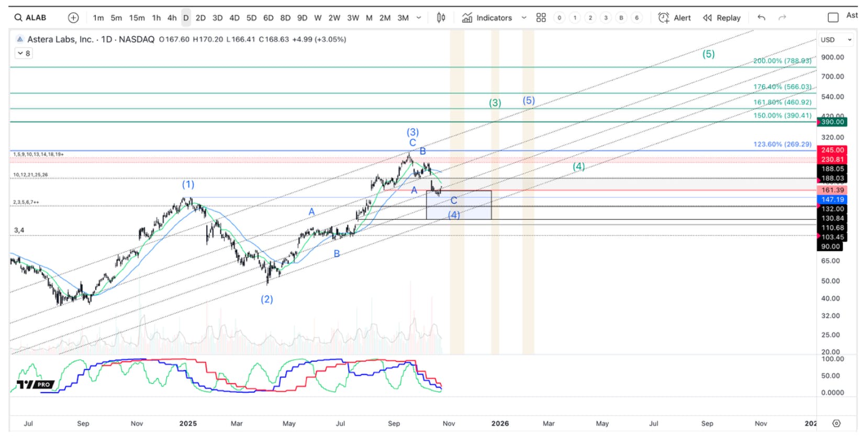Viewport: 868px width, 445px height.
Task: Toggle the checkbox beside Ast label
Action: coord(833,18)
